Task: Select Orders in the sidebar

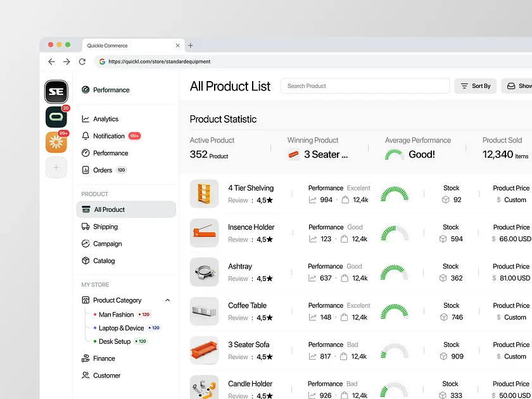Action: click(101, 170)
